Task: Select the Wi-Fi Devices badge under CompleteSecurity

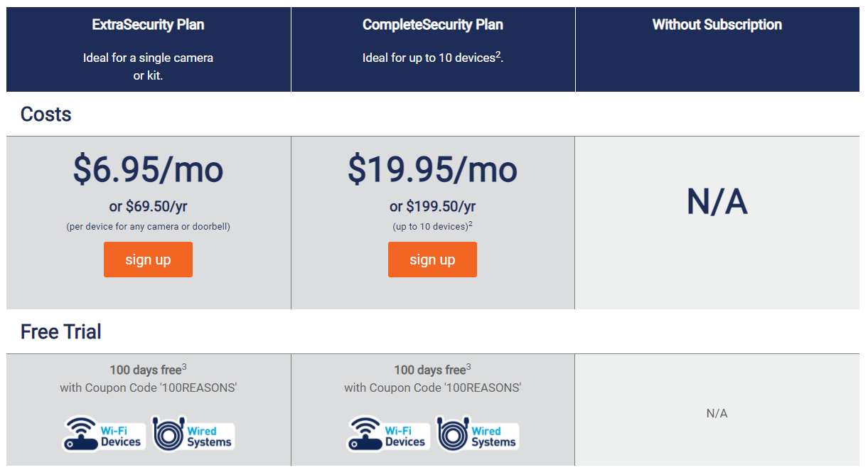Action: point(389,434)
